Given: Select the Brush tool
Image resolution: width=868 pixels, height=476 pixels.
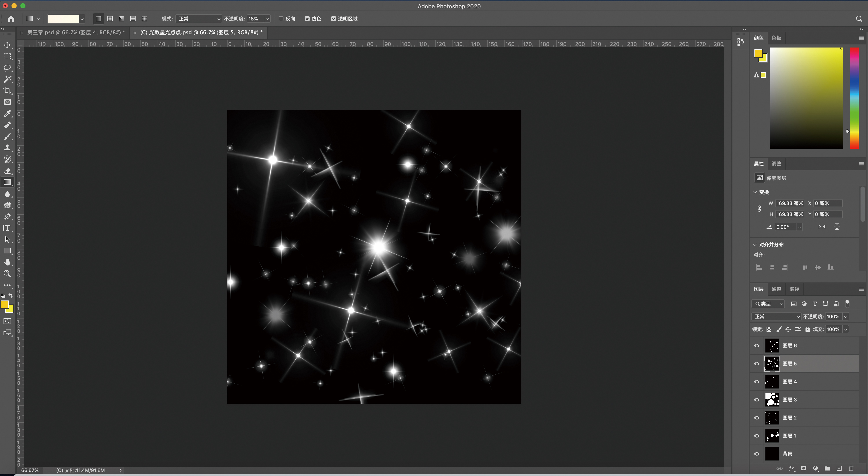Looking at the screenshot, I should click(7, 136).
